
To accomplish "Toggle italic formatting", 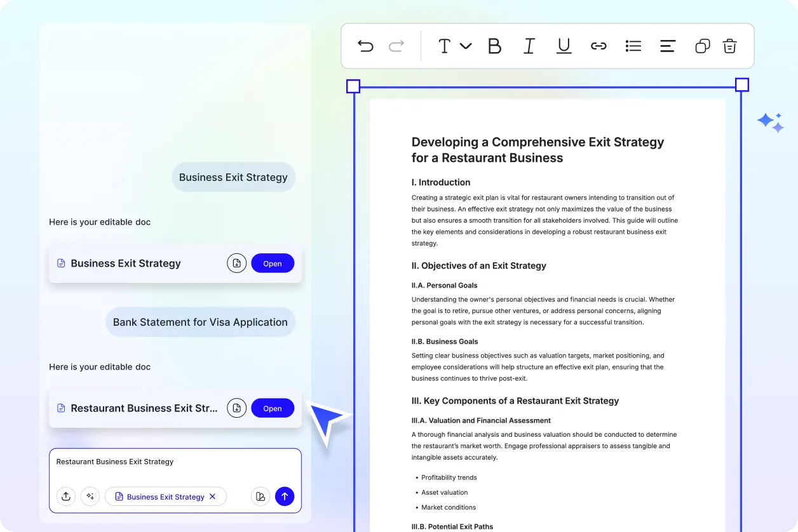I will click(x=529, y=46).
